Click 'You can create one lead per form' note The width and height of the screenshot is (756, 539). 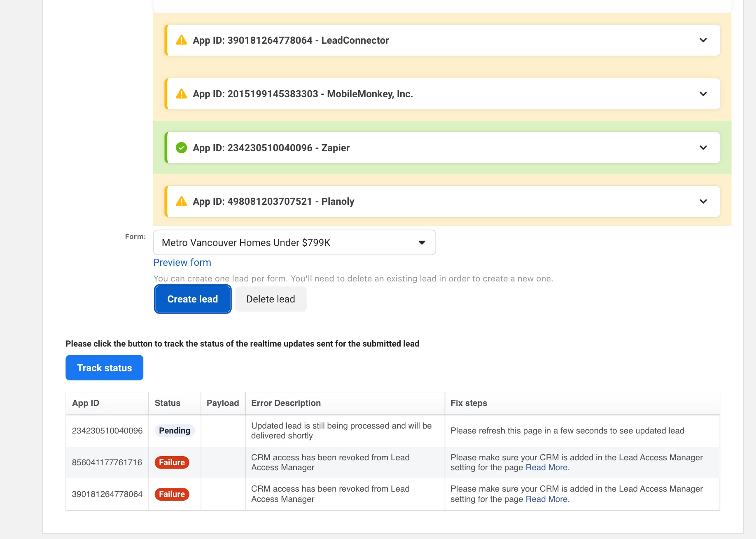(353, 279)
